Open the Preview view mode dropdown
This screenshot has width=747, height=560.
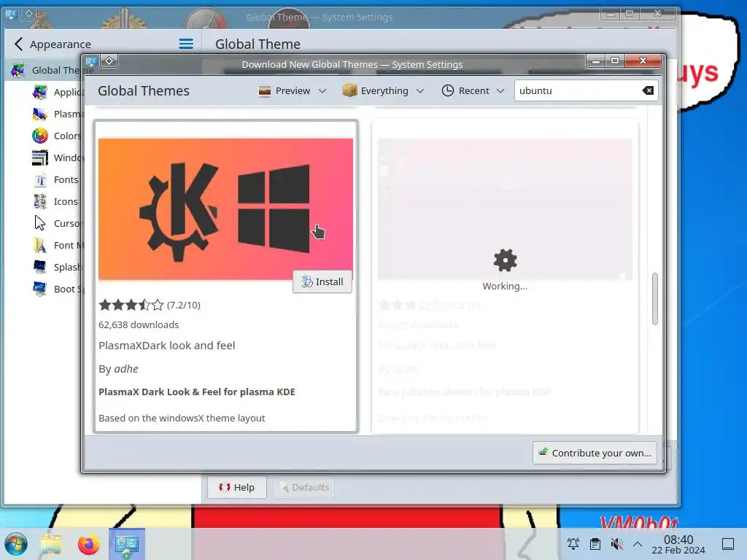click(x=292, y=90)
